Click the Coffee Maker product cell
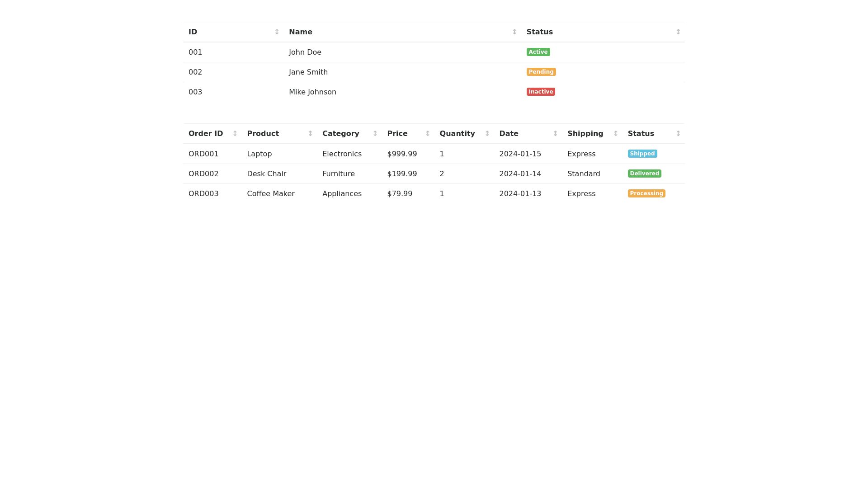 coord(270,193)
